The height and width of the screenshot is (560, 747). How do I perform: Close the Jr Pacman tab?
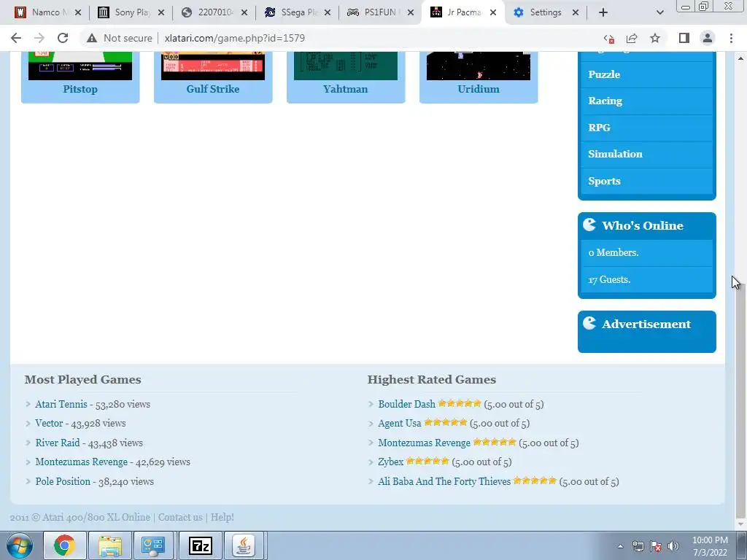(x=493, y=13)
